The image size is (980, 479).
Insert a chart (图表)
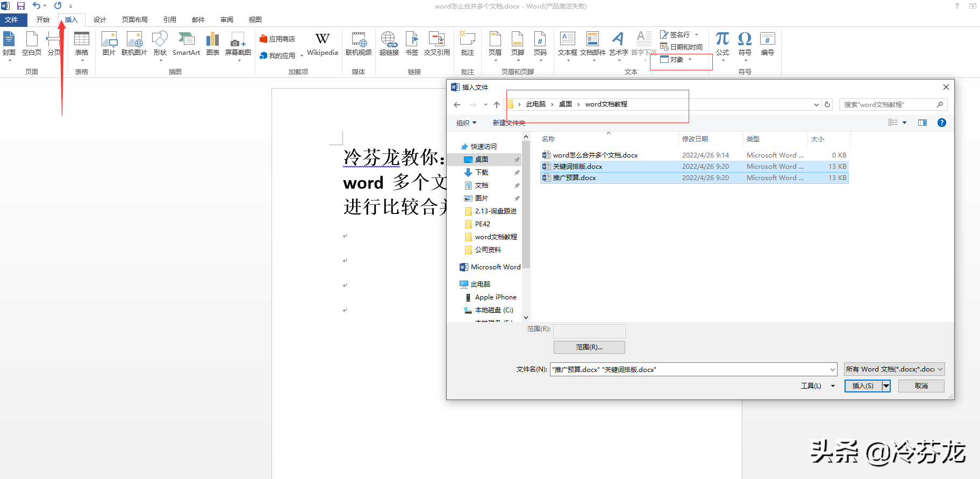[213, 44]
